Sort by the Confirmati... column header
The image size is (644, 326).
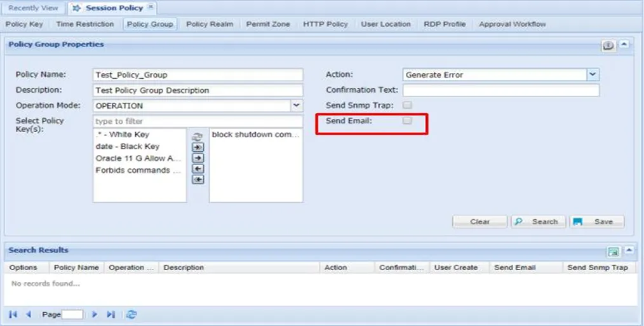[x=402, y=268]
